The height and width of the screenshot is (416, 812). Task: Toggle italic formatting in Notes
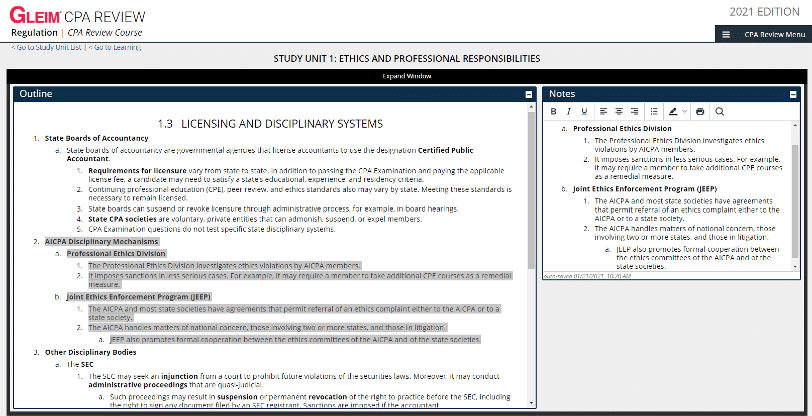[x=568, y=111]
